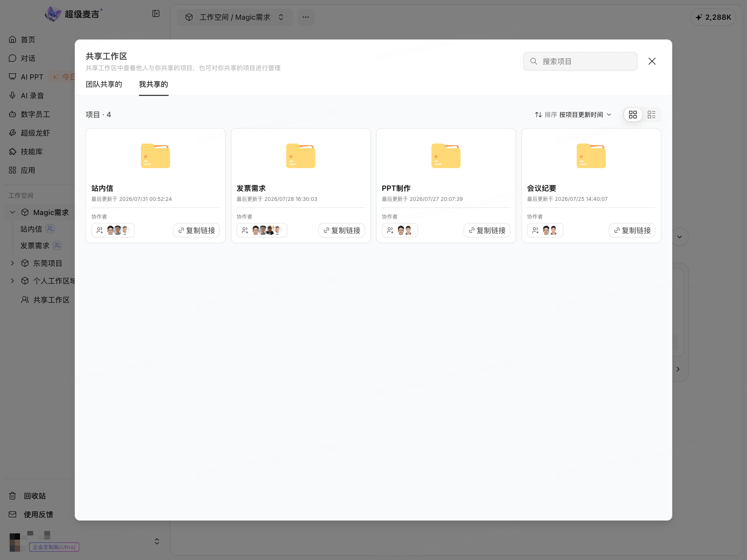Collapse the sidebar panel icon
Viewport: 747px width, 560px height.
coord(156,13)
